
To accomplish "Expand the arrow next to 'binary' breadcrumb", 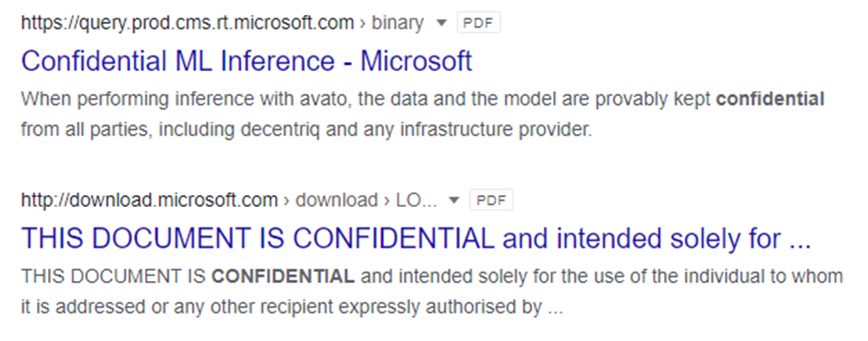I will click(441, 23).
